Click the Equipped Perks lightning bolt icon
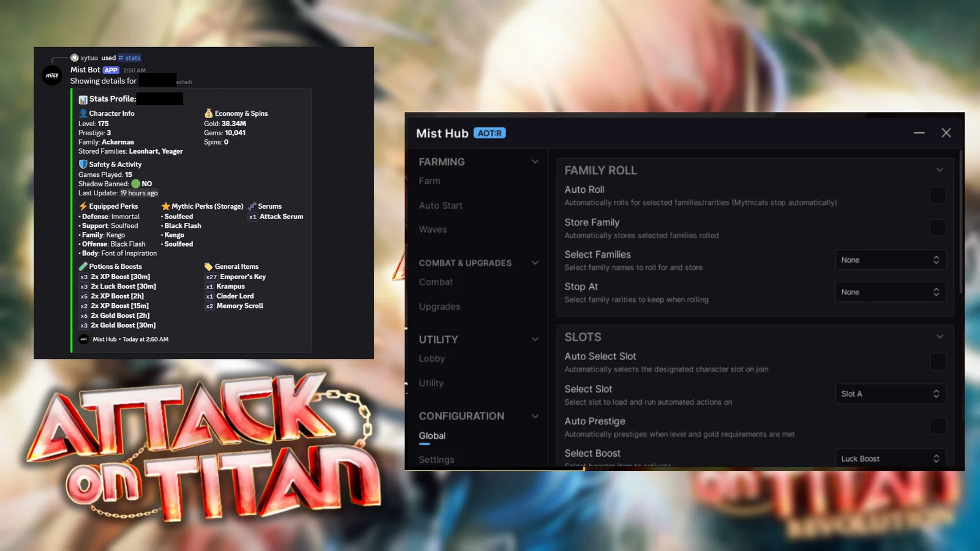The image size is (980, 551). pyautogui.click(x=83, y=206)
